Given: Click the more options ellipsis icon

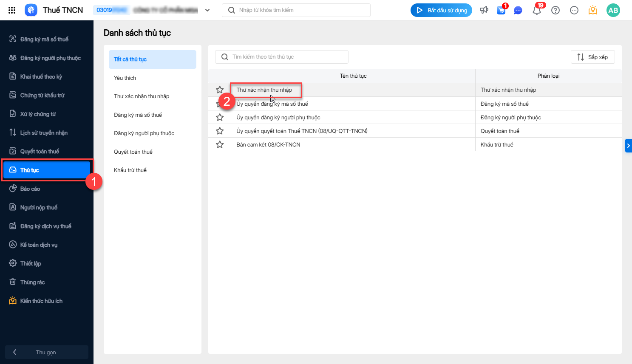Looking at the screenshot, I should pyautogui.click(x=574, y=10).
